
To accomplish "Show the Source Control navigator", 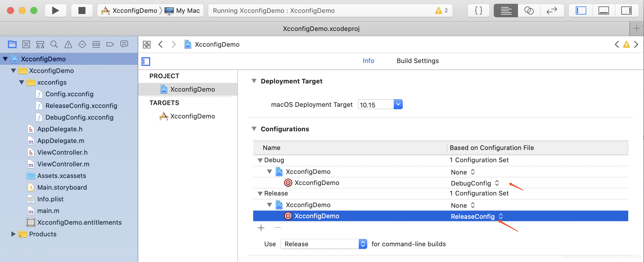I will (x=26, y=44).
